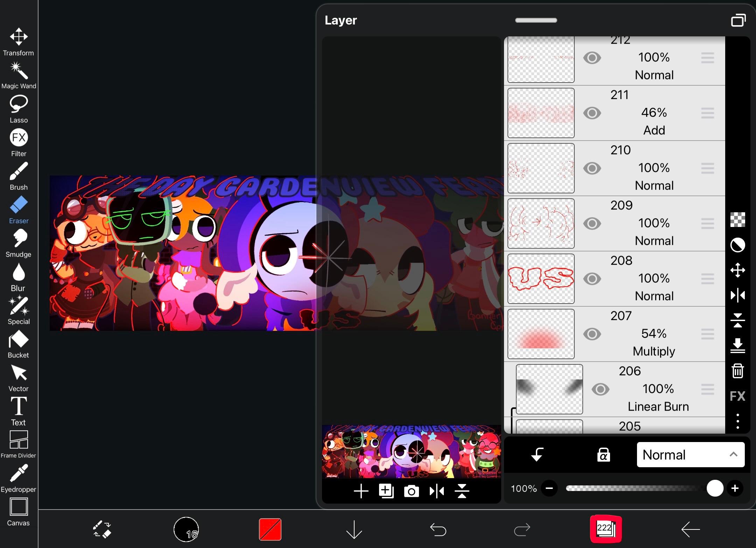This screenshot has width=756, height=548.
Task: Open the three-dot more options menu
Action: point(737,421)
